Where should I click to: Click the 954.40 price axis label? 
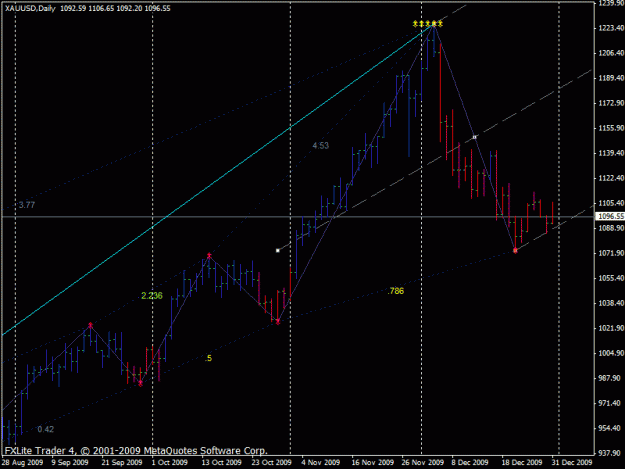click(x=611, y=428)
